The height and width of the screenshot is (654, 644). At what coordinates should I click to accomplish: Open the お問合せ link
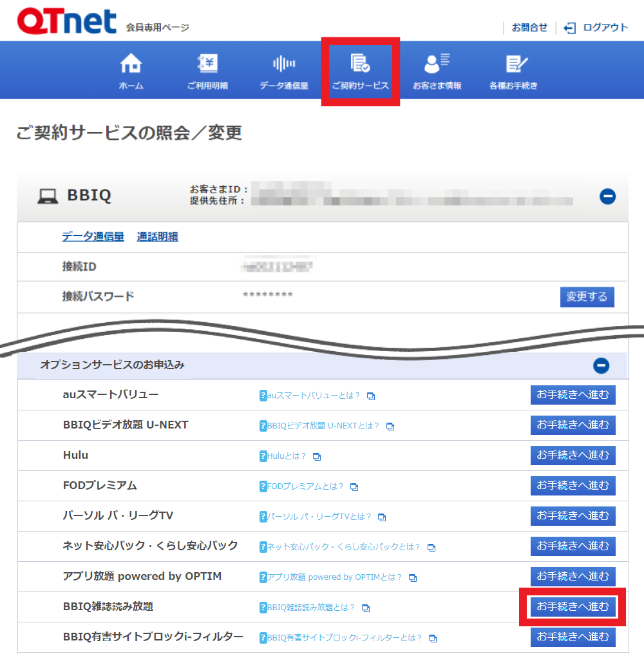pos(529,28)
